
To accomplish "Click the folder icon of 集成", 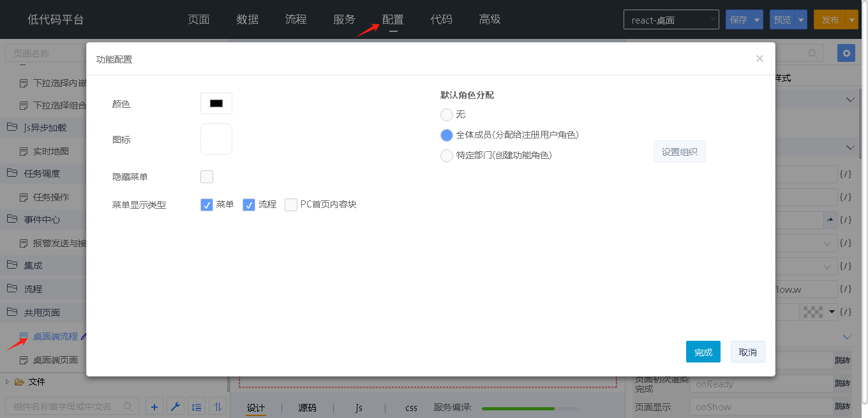I will click(x=11, y=265).
